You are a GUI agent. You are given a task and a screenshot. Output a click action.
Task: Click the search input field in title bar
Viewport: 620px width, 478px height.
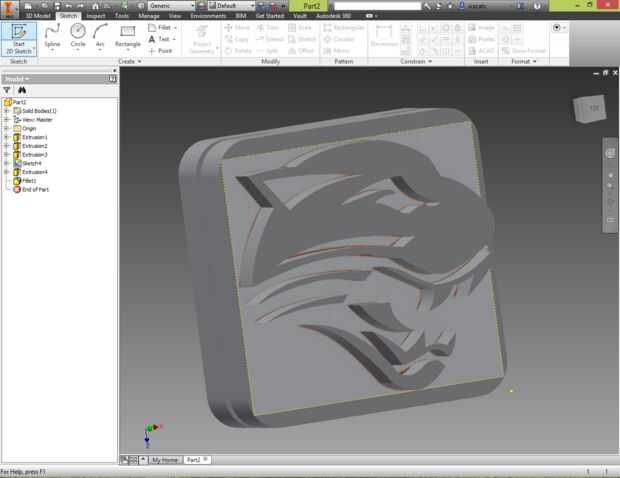pyautogui.click(x=378, y=6)
